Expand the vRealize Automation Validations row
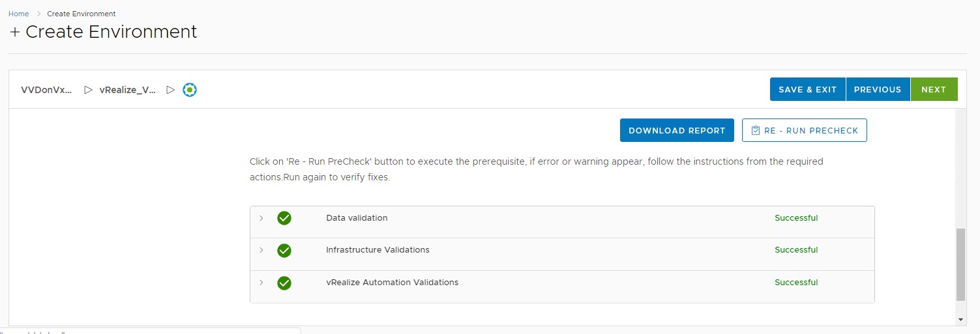980x334 pixels. [261, 283]
